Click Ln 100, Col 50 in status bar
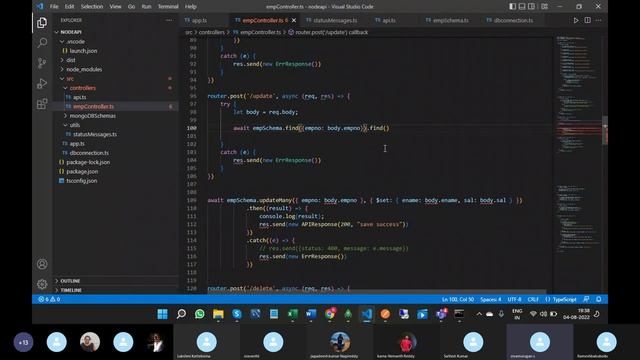This screenshot has height=360, width=640. (458, 299)
